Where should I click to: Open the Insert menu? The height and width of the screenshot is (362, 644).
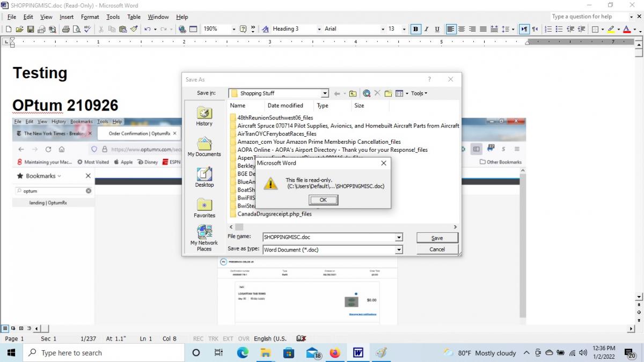click(x=67, y=17)
